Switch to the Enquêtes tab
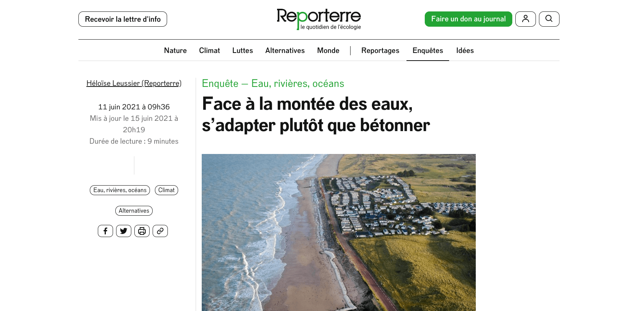Viewport: 644px width, 311px height. pyautogui.click(x=428, y=50)
